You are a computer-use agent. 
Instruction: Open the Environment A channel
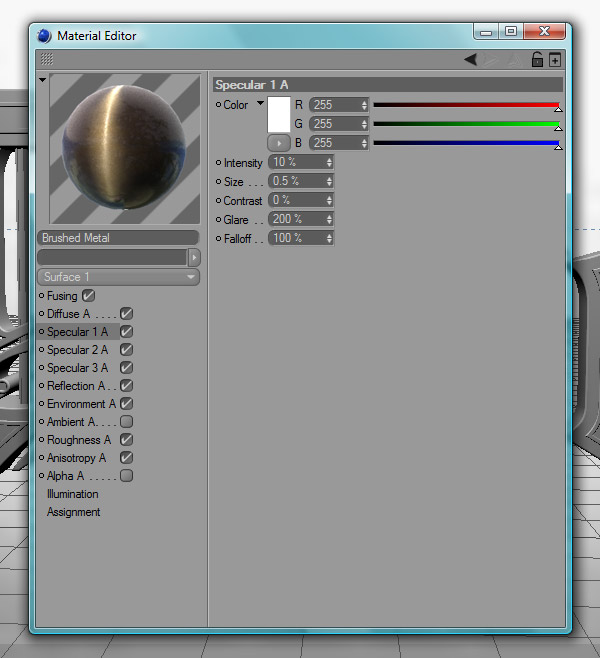point(81,403)
